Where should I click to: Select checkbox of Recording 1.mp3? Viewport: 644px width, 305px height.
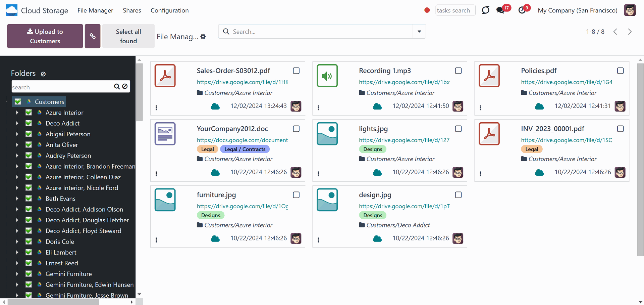458,71
